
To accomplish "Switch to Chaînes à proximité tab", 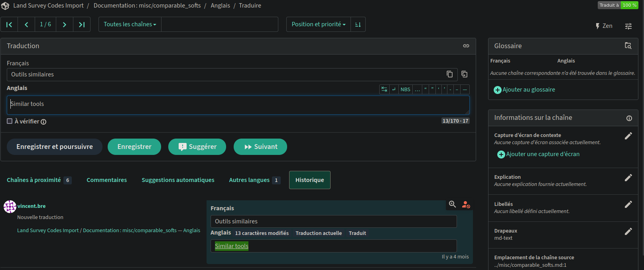I will pos(39,180).
